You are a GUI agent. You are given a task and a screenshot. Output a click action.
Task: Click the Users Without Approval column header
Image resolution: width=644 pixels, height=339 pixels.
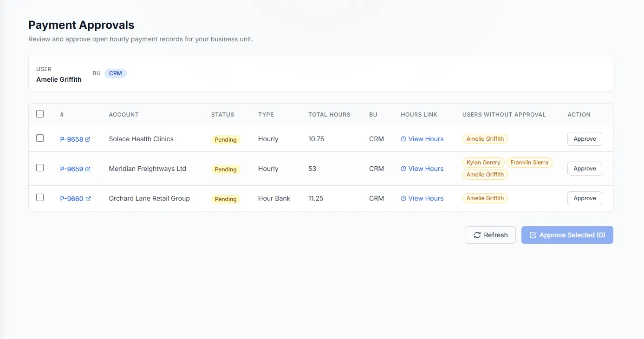coord(504,115)
